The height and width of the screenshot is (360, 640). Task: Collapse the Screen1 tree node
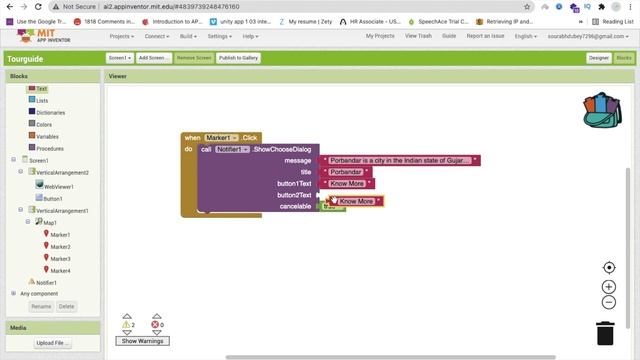[x=13, y=160]
